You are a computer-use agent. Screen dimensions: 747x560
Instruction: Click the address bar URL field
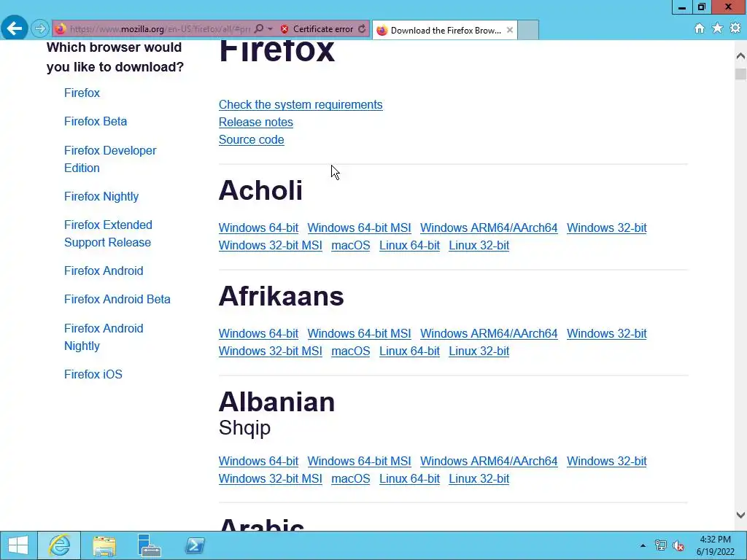[x=160, y=29]
